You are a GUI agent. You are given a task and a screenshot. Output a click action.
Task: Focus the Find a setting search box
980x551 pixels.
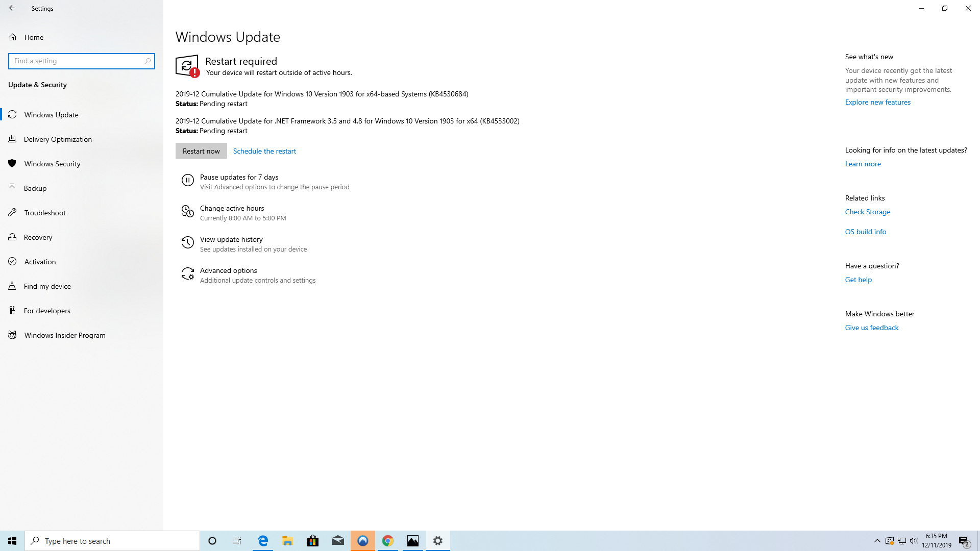[82, 61]
